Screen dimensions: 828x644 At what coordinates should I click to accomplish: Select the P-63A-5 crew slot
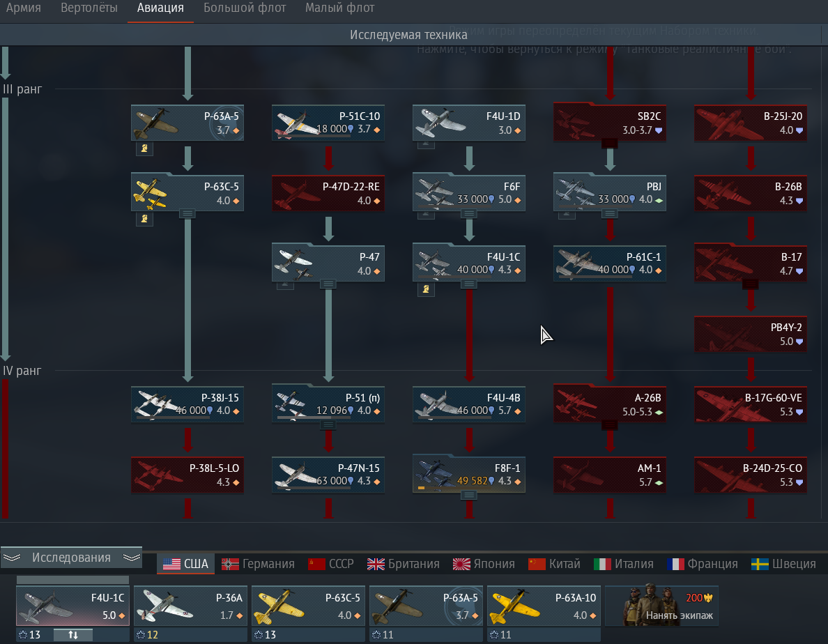point(426,607)
